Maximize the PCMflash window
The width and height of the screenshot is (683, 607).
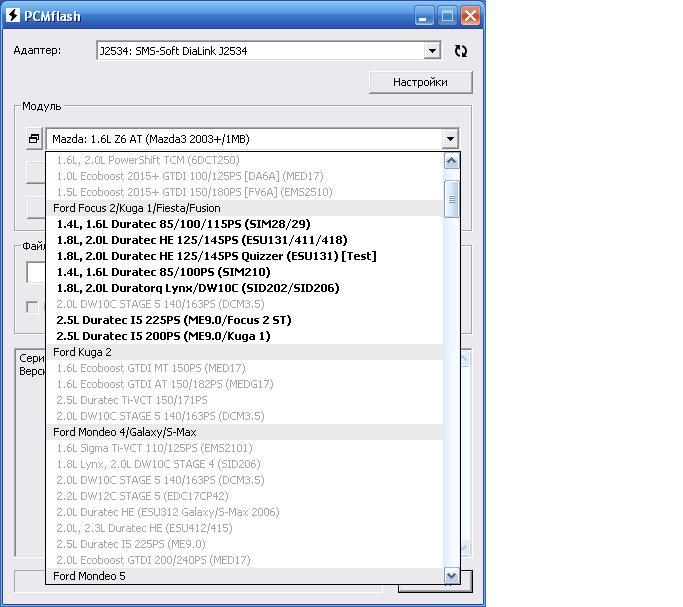click(x=447, y=16)
